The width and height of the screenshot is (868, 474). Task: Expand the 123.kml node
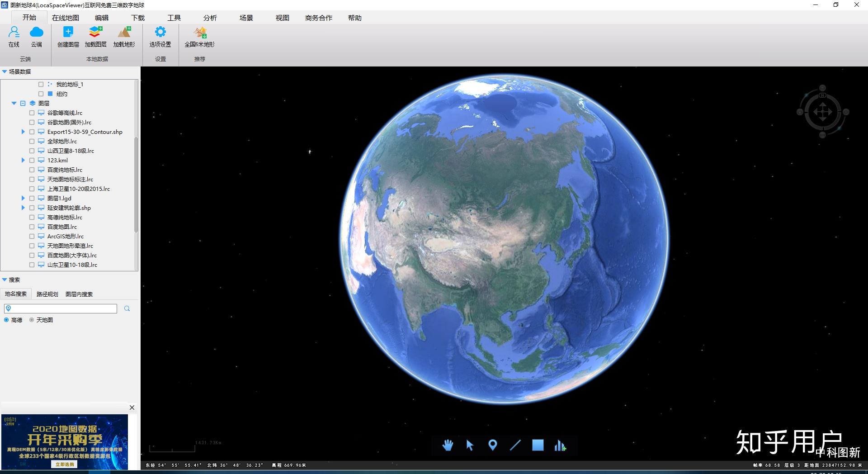23,160
